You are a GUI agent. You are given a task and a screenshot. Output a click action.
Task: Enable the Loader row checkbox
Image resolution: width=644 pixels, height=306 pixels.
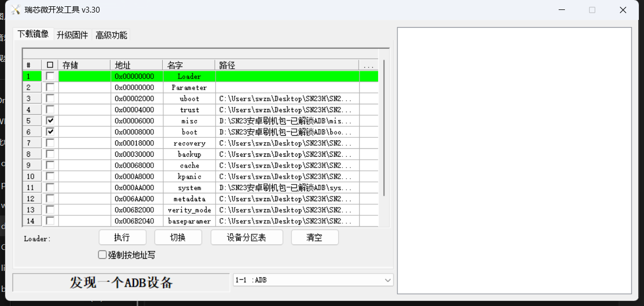(x=50, y=76)
